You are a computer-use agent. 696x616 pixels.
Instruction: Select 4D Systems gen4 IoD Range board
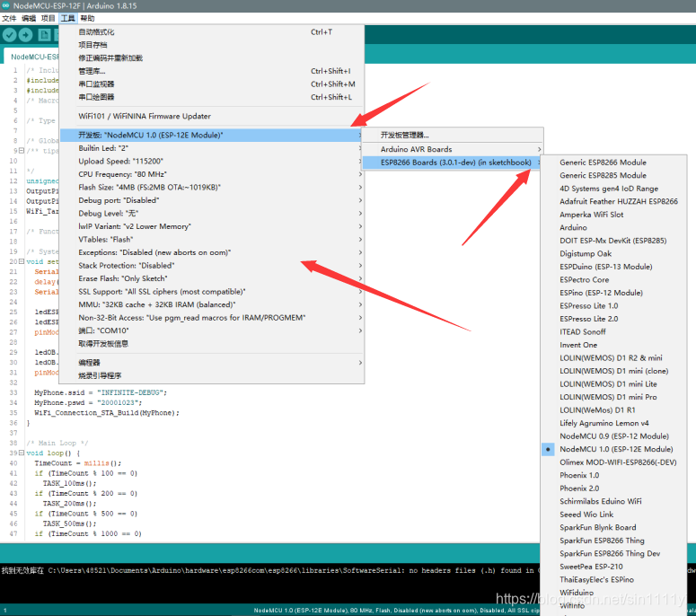click(614, 189)
